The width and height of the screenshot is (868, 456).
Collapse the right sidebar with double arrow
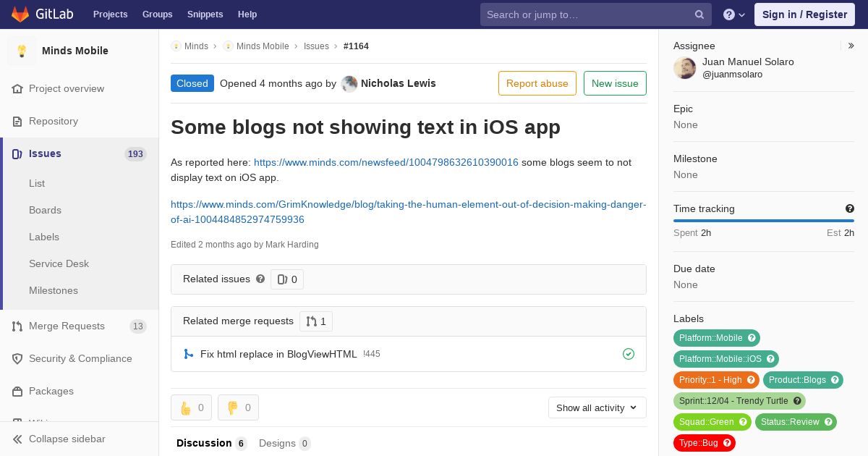[851, 46]
